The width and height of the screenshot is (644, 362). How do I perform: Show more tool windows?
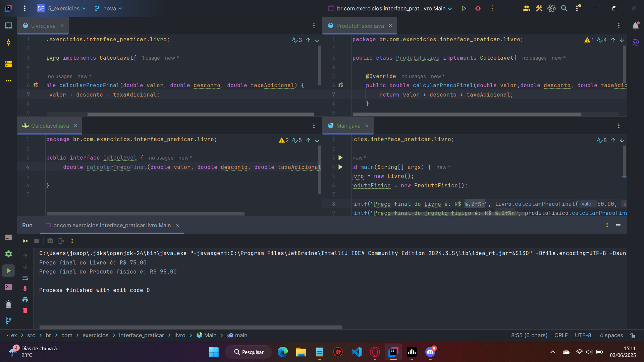pos(8,81)
